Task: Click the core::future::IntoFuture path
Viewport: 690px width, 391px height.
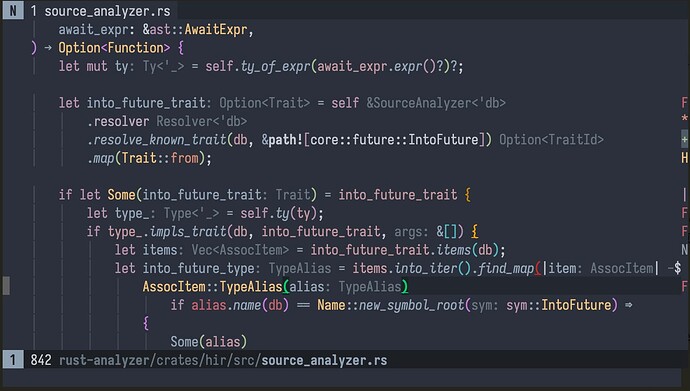Action: [x=394, y=140]
